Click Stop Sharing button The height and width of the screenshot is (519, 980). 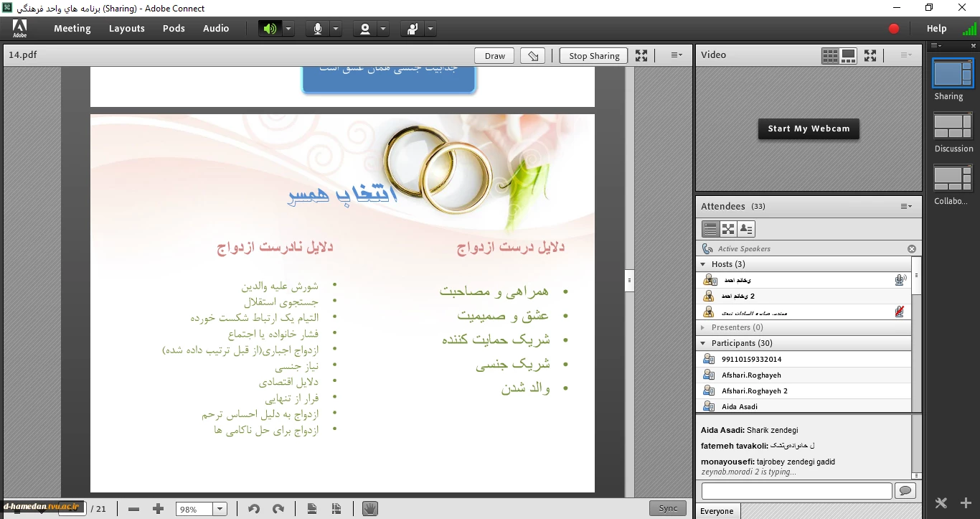[x=594, y=56]
